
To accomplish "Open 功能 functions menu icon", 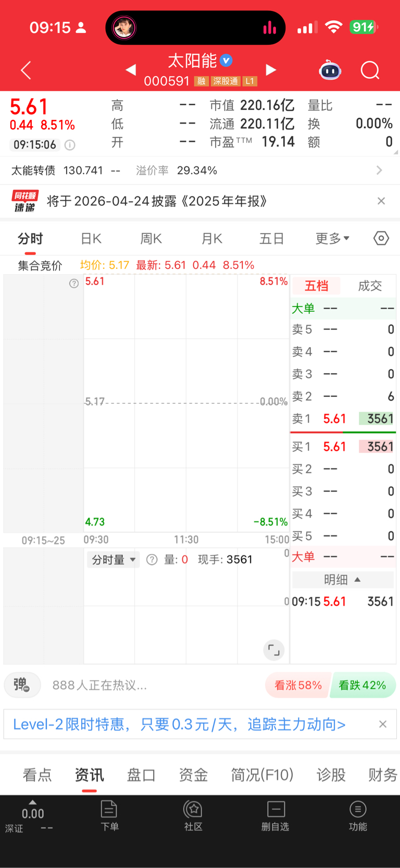I will click(x=358, y=816).
